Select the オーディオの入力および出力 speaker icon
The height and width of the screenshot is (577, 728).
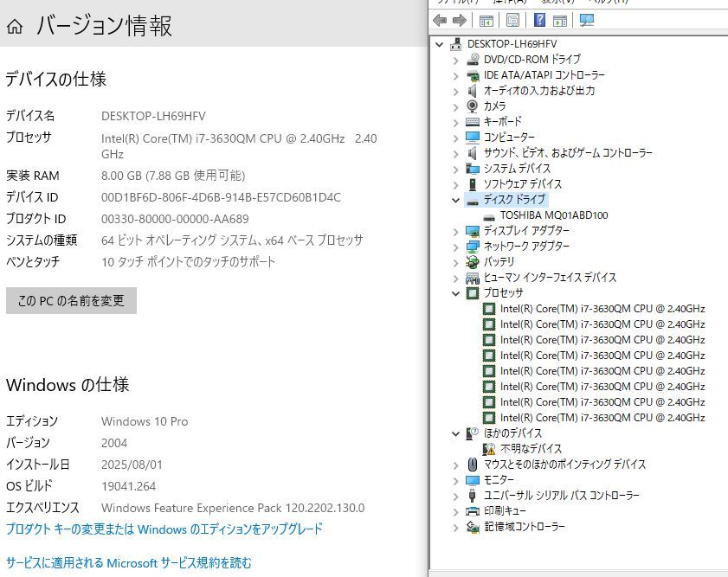tap(473, 91)
